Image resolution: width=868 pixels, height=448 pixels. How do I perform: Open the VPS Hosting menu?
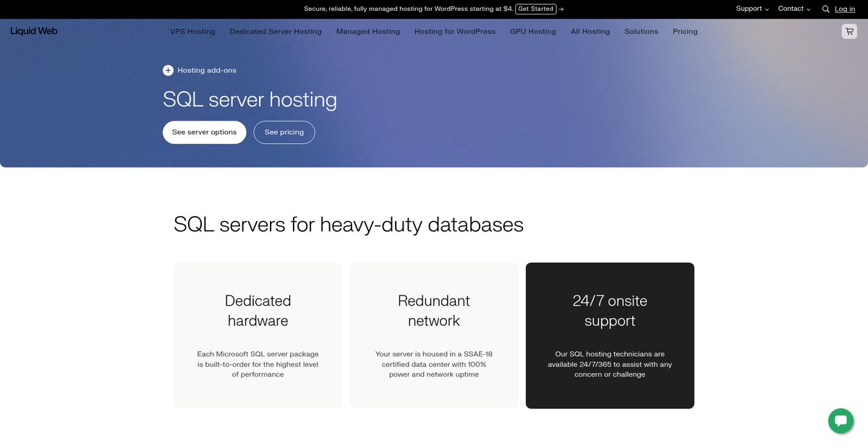(x=192, y=31)
